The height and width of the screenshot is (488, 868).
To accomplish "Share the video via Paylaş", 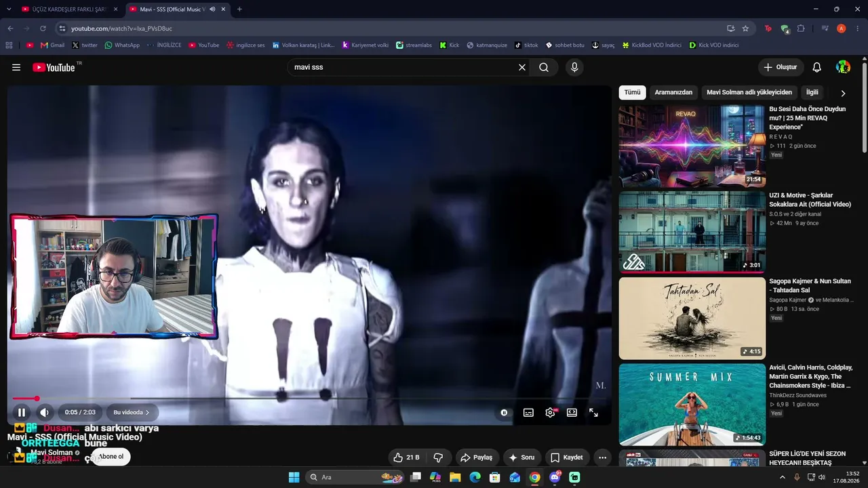I will pyautogui.click(x=476, y=457).
